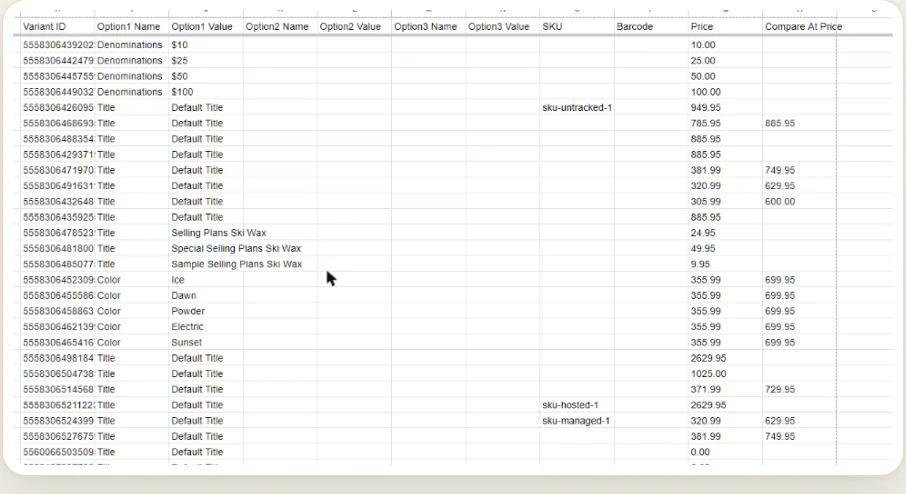Select the sku-managed-1 cell

(x=577, y=421)
